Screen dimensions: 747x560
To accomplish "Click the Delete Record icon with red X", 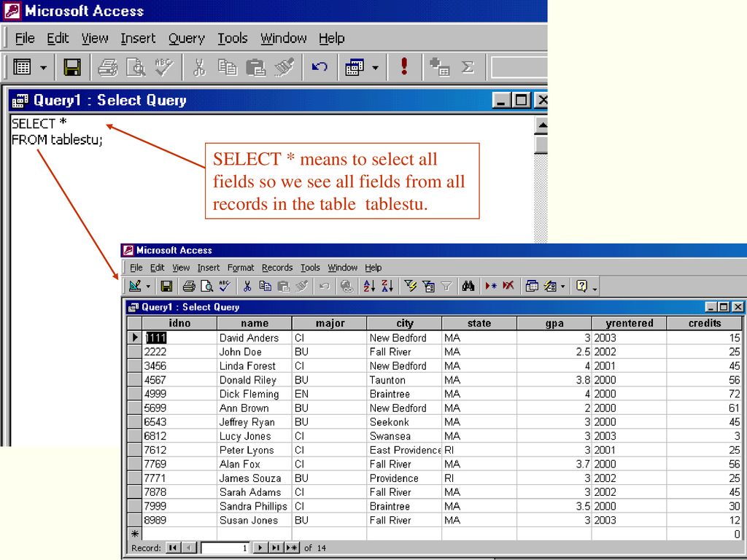I will tap(508, 286).
